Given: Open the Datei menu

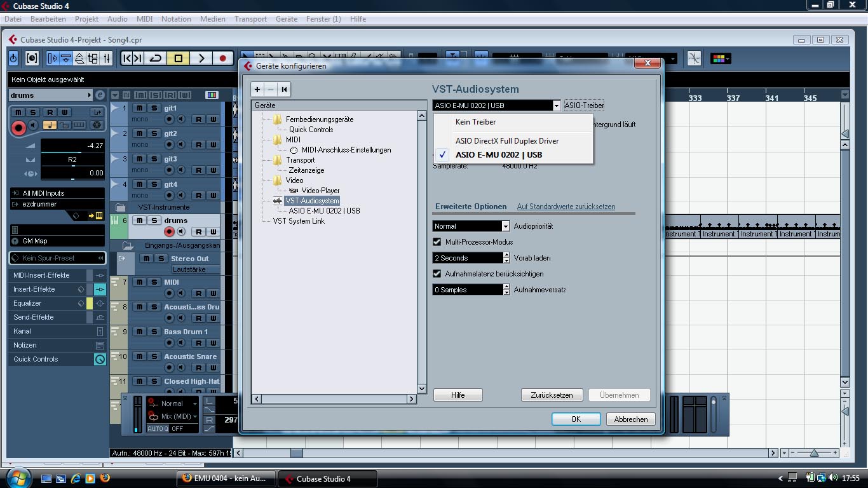Looking at the screenshot, I should (x=13, y=19).
